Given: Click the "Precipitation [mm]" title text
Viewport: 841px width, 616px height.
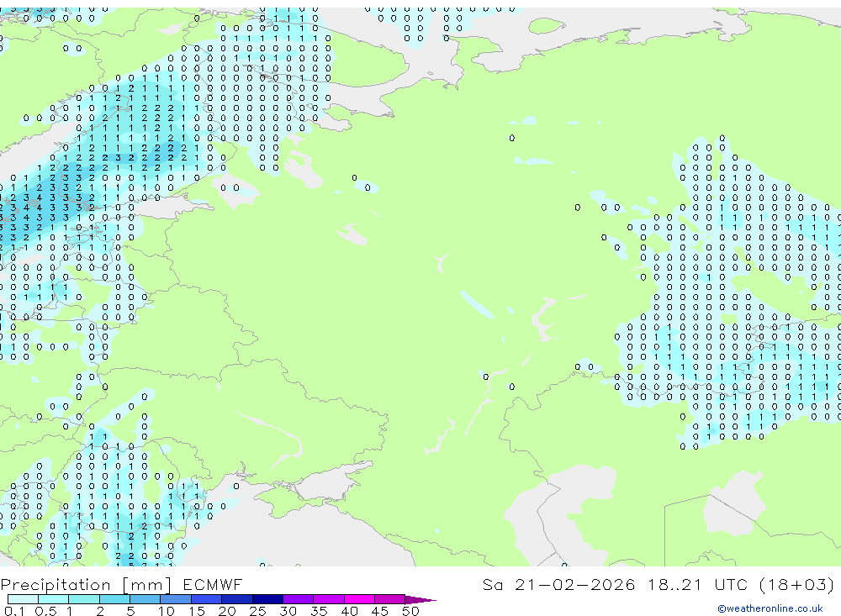Looking at the screenshot, I should (86, 585).
